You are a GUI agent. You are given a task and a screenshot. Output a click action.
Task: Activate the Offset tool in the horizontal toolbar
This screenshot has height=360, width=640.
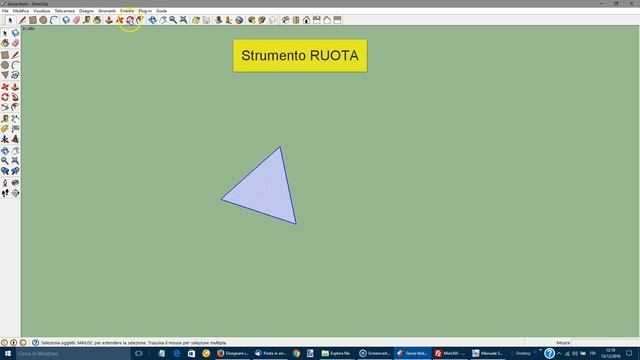[x=140, y=20]
